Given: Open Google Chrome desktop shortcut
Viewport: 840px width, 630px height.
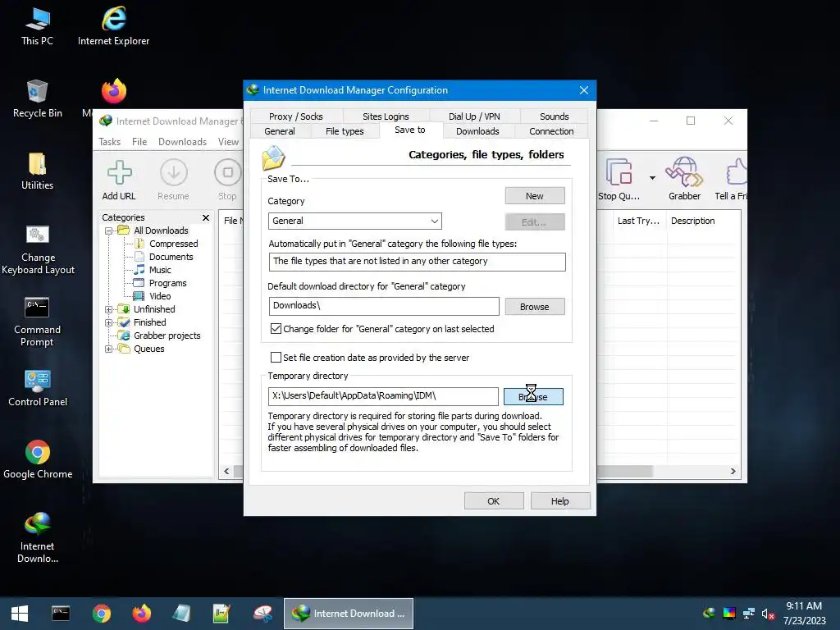Looking at the screenshot, I should point(38,459).
